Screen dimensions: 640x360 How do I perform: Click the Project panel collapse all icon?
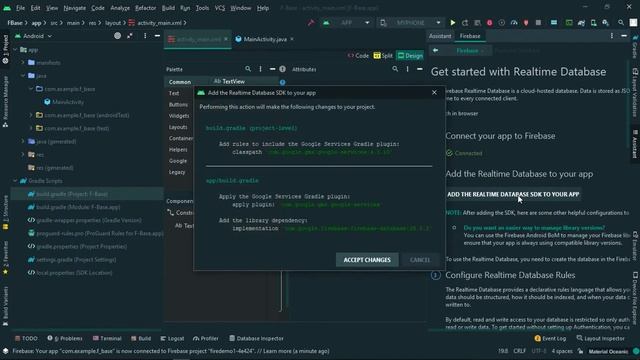coord(130,36)
